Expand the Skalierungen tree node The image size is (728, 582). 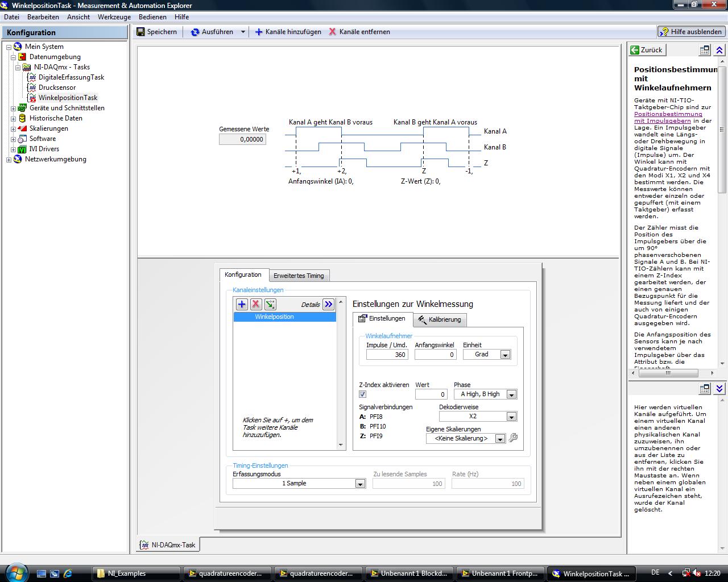click(13, 128)
